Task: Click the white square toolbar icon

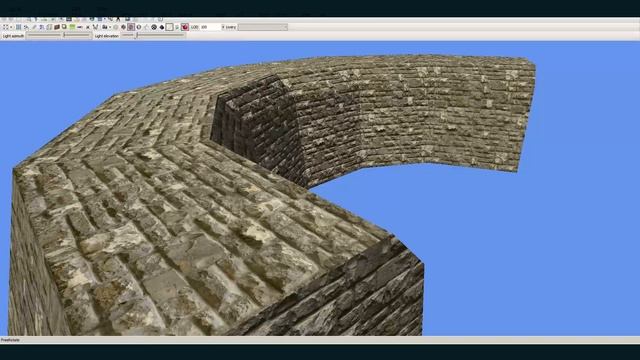Action: pyautogui.click(x=169, y=27)
